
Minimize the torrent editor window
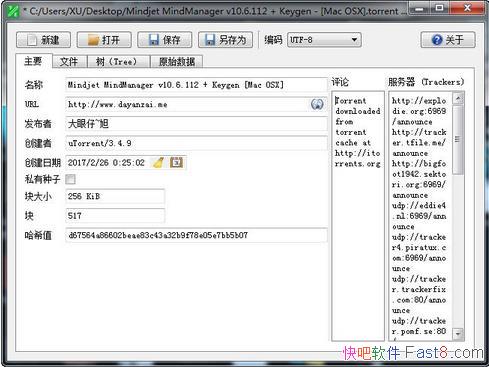[x=420, y=8]
